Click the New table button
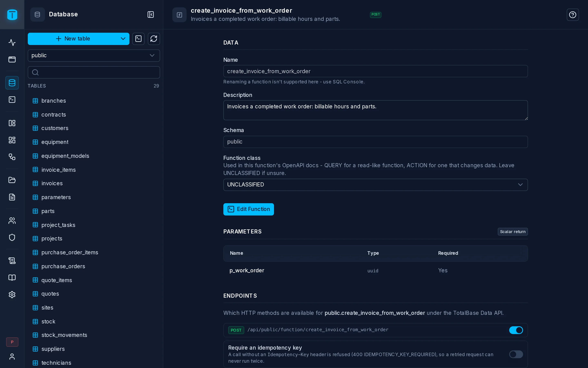Screen dimensions: 588x368 click(73, 39)
